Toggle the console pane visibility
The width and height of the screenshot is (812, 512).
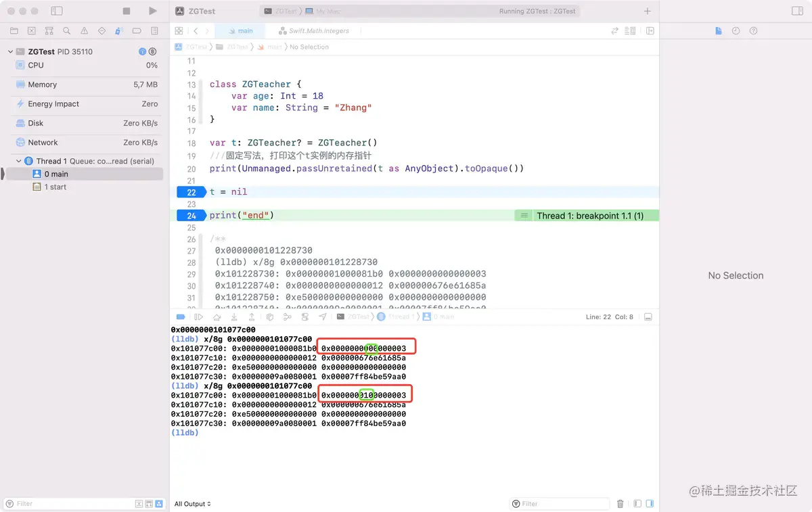coord(650,504)
